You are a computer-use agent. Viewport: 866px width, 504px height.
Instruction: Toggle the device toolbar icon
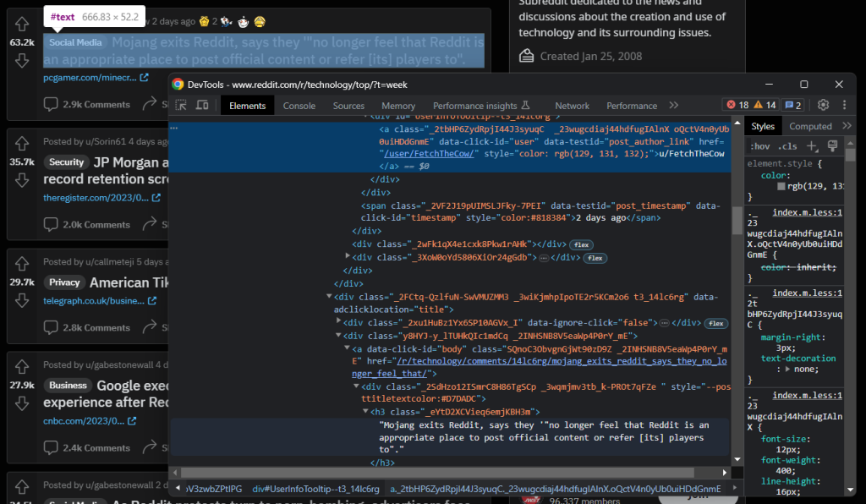click(x=202, y=106)
